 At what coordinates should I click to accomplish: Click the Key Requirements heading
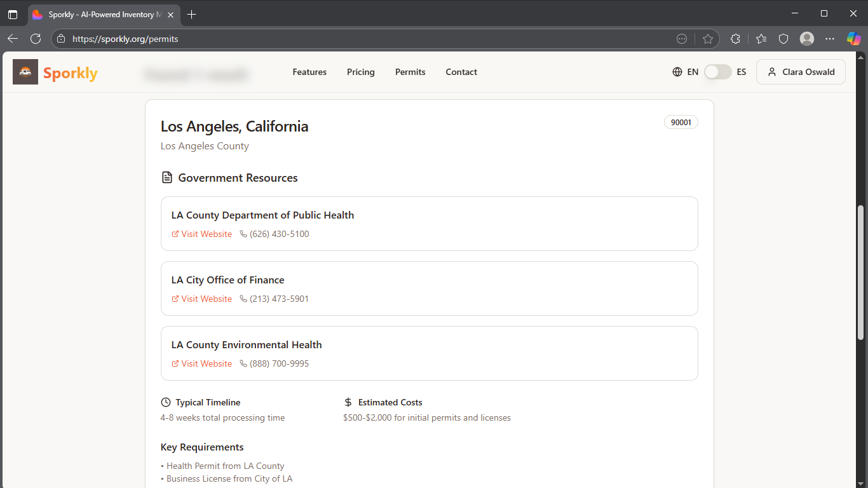pos(202,447)
